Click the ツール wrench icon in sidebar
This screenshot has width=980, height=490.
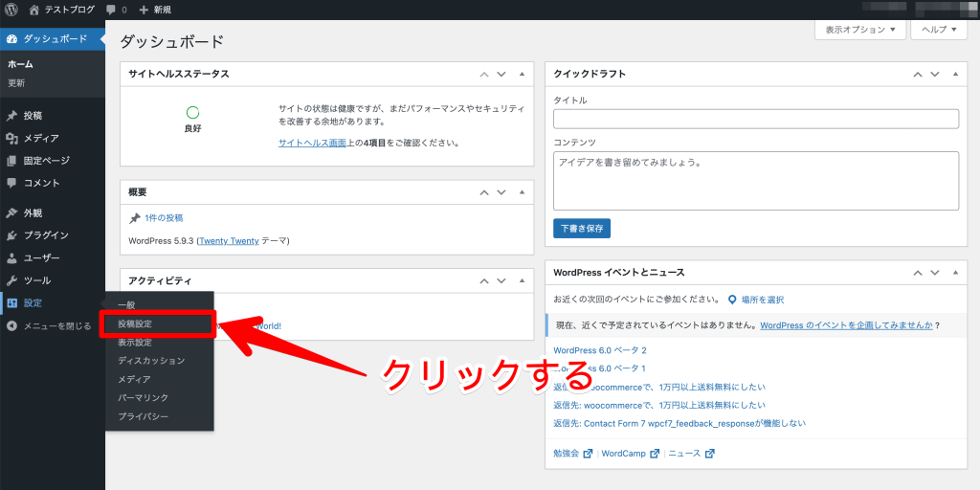pyautogui.click(x=11, y=280)
